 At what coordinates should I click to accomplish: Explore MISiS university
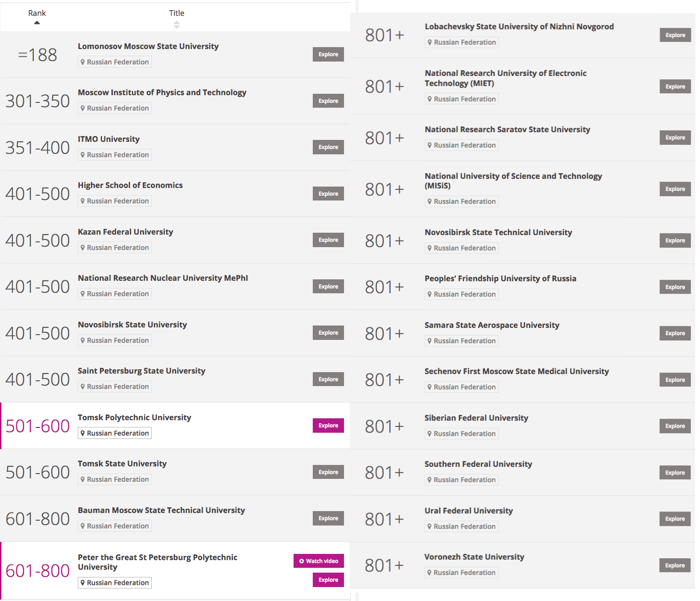pos(675,189)
